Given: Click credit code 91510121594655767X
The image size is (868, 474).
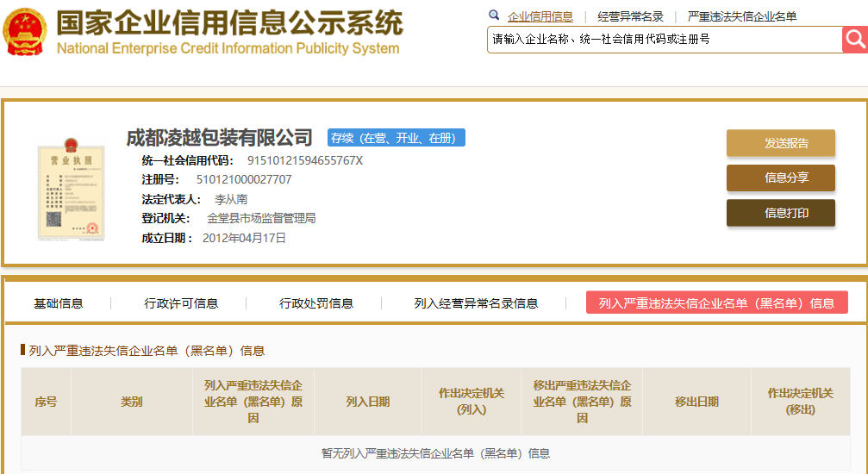Looking at the screenshot, I should (x=305, y=160).
